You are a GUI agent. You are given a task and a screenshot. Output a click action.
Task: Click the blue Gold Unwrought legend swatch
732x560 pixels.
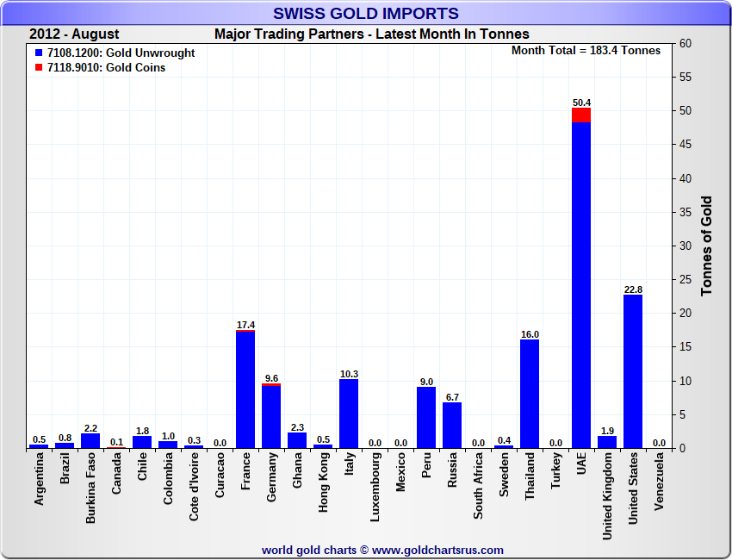click(39, 53)
